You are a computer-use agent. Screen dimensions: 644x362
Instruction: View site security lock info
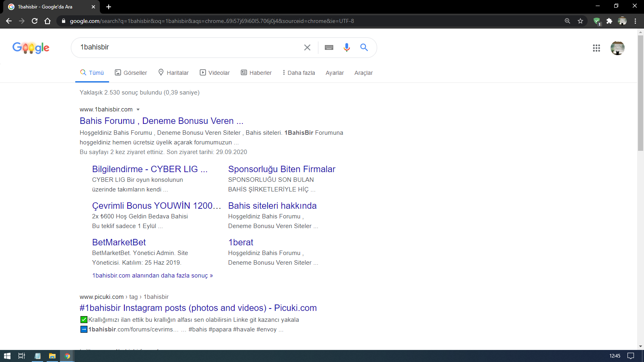click(64, 21)
